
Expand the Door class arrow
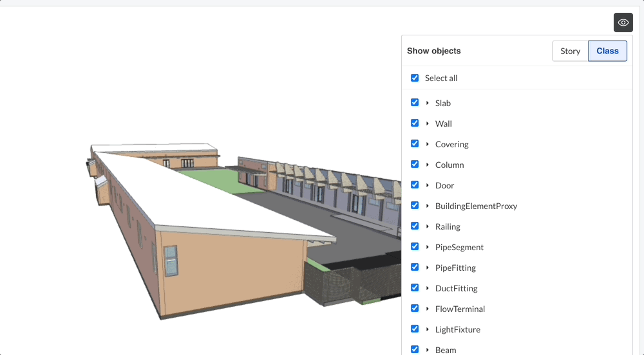click(x=427, y=185)
